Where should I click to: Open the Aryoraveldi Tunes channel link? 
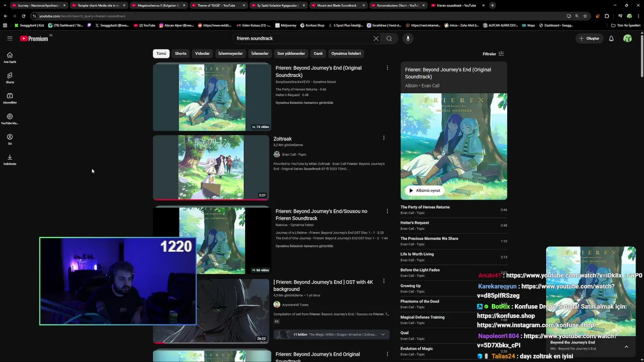[295, 305]
